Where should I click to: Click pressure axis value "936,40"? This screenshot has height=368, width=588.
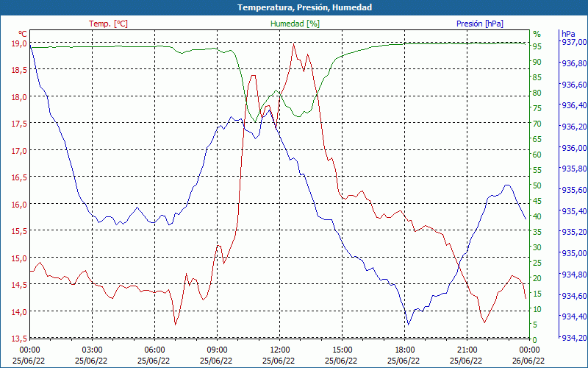574,105
